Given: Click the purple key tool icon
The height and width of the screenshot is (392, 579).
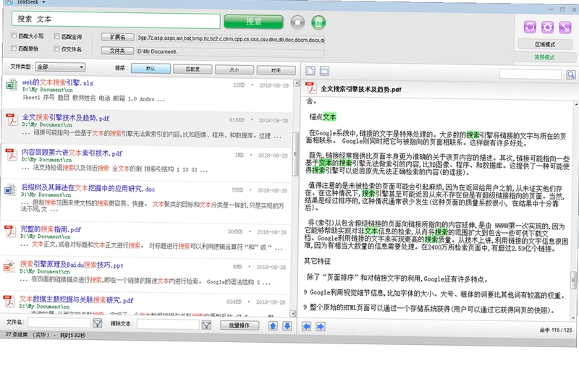Looking at the screenshot, I should coord(565,27).
